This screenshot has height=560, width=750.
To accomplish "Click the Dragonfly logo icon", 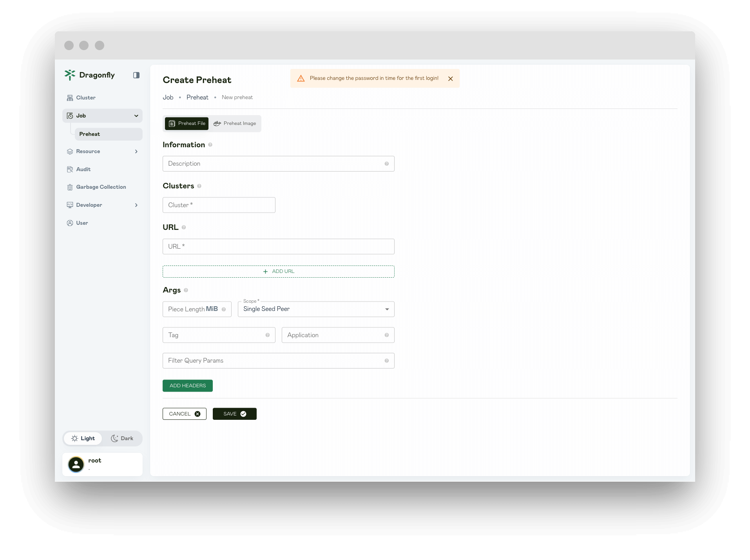I will [x=70, y=75].
